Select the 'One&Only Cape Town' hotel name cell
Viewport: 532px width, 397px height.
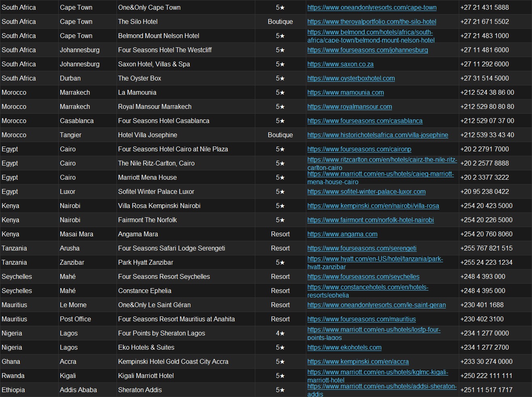coord(186,7)
